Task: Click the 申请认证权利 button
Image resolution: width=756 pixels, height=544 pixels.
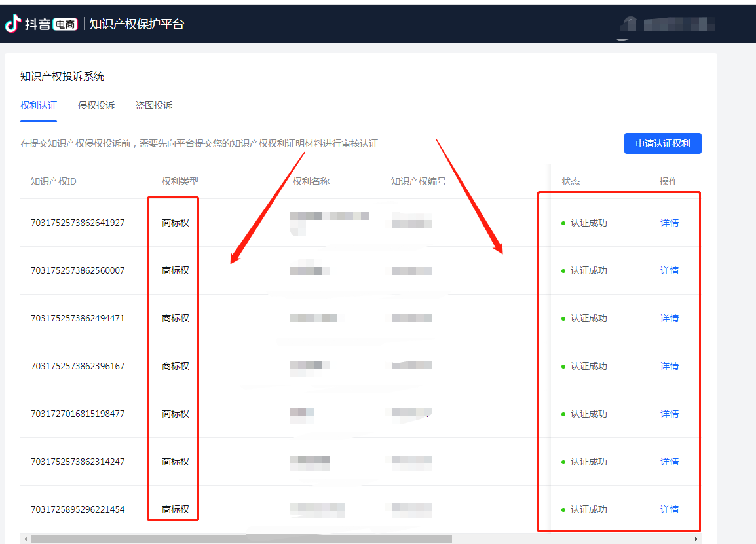Action: [662, 143]
